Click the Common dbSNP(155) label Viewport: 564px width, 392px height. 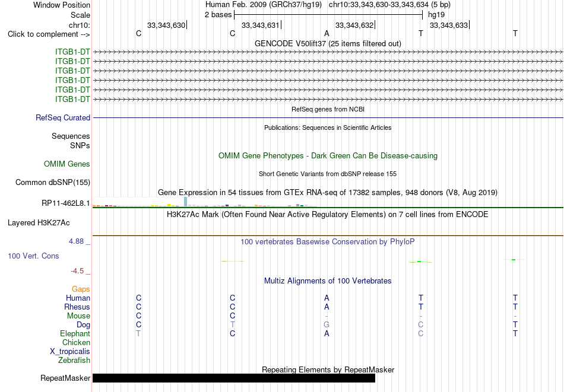[x=53, y=182]
